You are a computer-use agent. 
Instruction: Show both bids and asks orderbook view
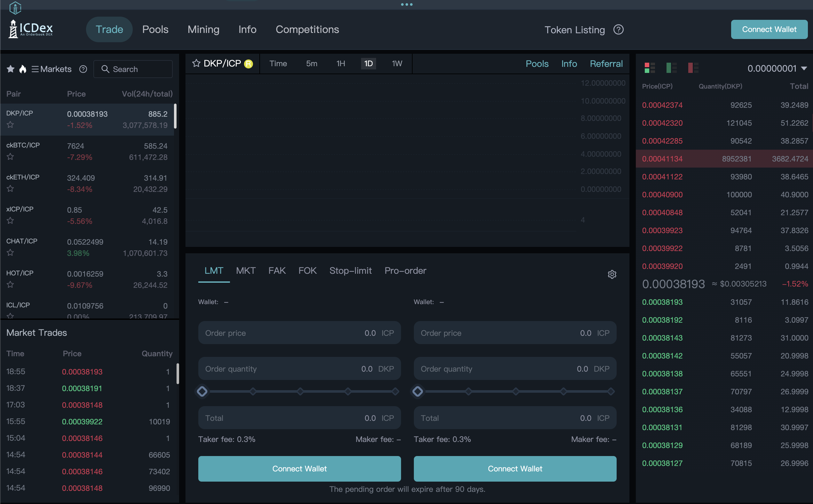click(x=650, y=68)
